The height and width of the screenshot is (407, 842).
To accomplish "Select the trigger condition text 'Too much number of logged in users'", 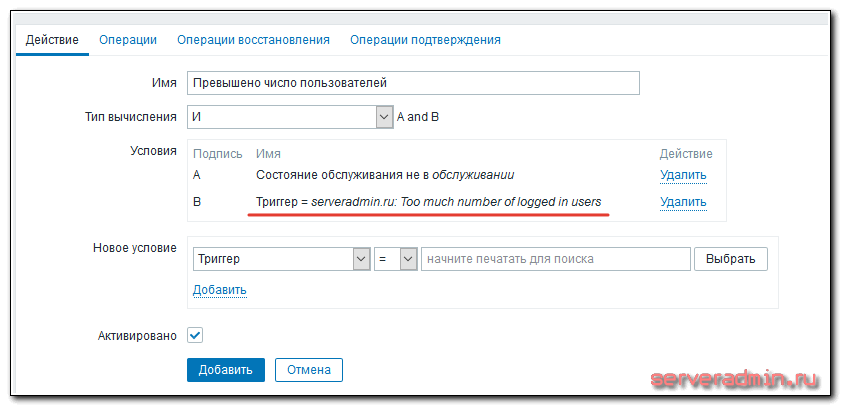I will coord(502,202).
